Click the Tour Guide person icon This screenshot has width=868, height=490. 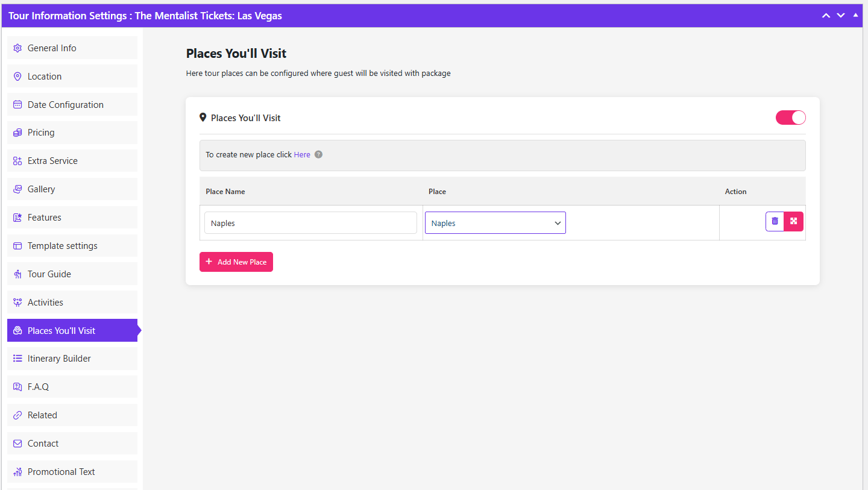[17, 274]
